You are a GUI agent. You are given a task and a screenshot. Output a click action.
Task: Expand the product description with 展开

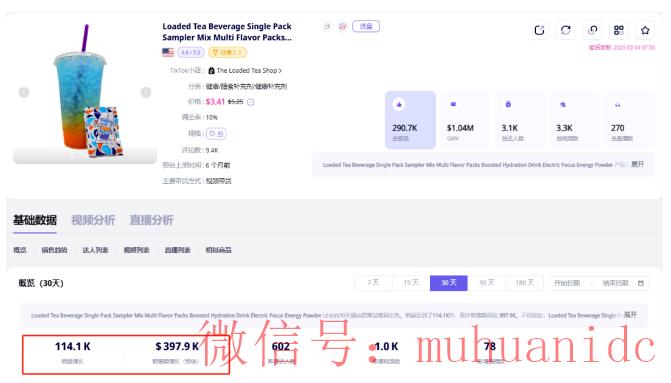coord(638,164)
